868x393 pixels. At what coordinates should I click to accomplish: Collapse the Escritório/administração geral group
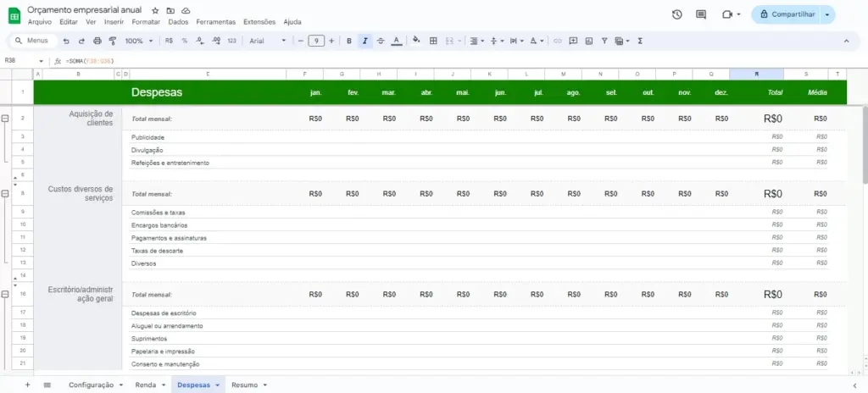(x=5, y=295)
